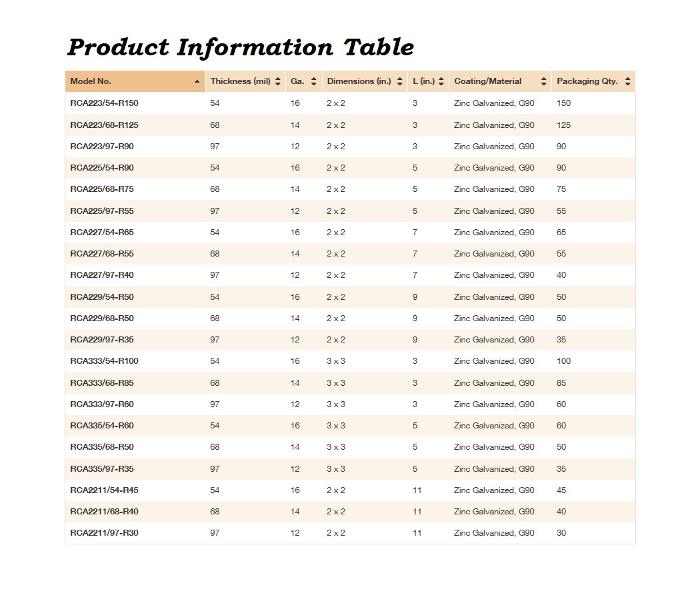Click model RCA223/97-R90

click(102, 147)
